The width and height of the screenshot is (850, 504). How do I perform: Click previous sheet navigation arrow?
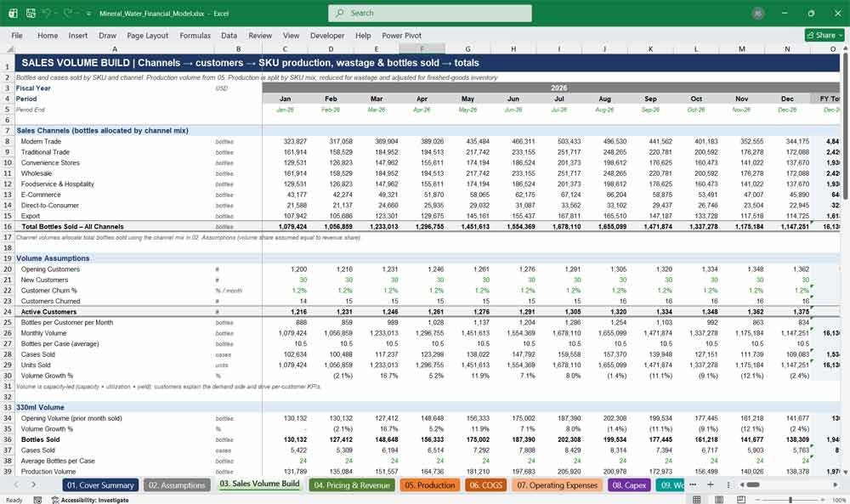(x=17, y=484)
